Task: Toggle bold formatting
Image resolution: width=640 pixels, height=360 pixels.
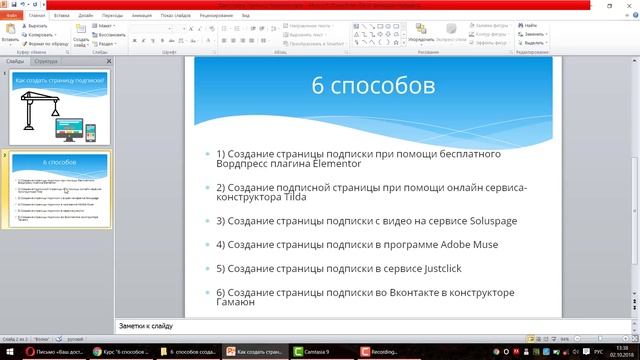Action: [x=135, y=41]
